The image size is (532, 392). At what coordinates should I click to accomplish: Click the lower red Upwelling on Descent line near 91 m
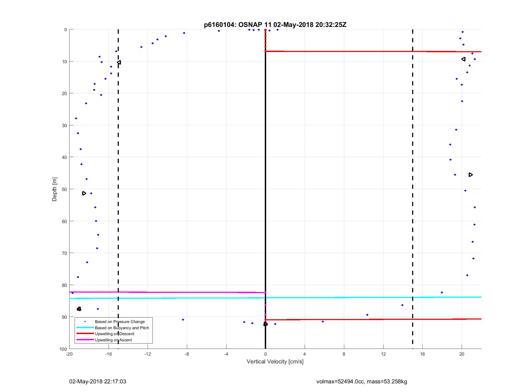pyautogui.click(x=373, y=319)
